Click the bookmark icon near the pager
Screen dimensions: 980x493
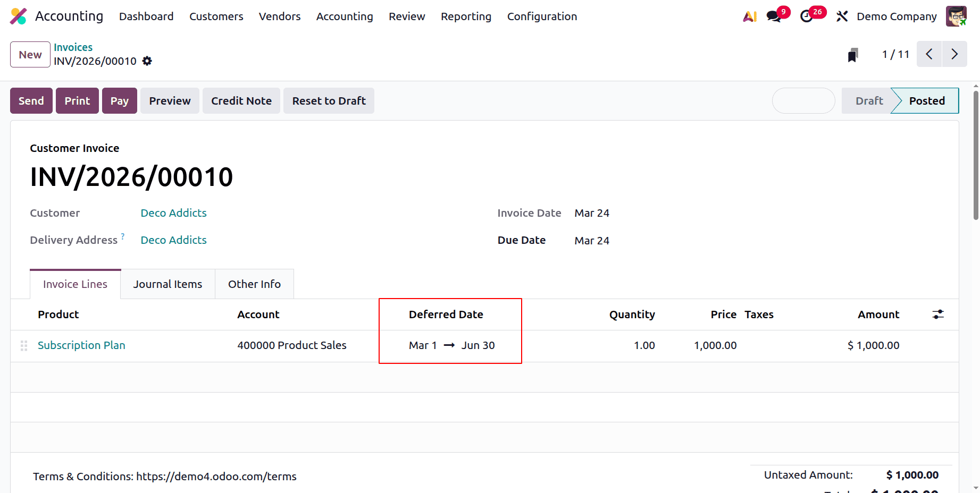click(x=853, y=54)
